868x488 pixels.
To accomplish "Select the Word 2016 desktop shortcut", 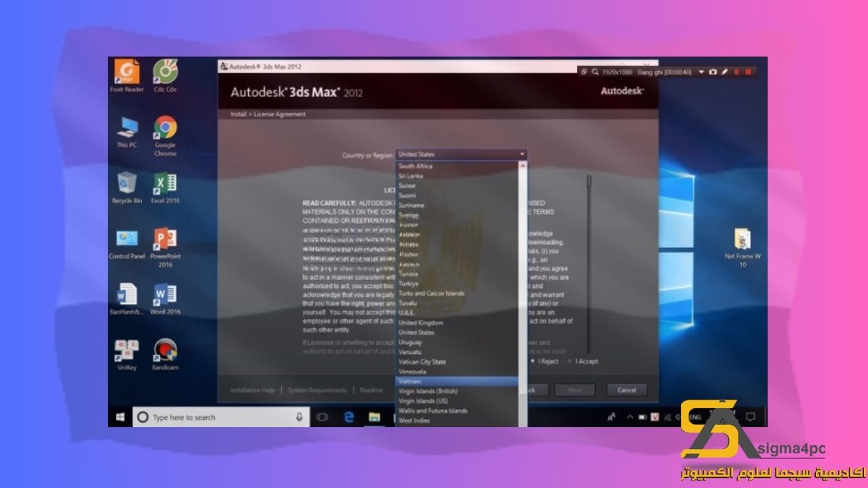I will [165, 299].
